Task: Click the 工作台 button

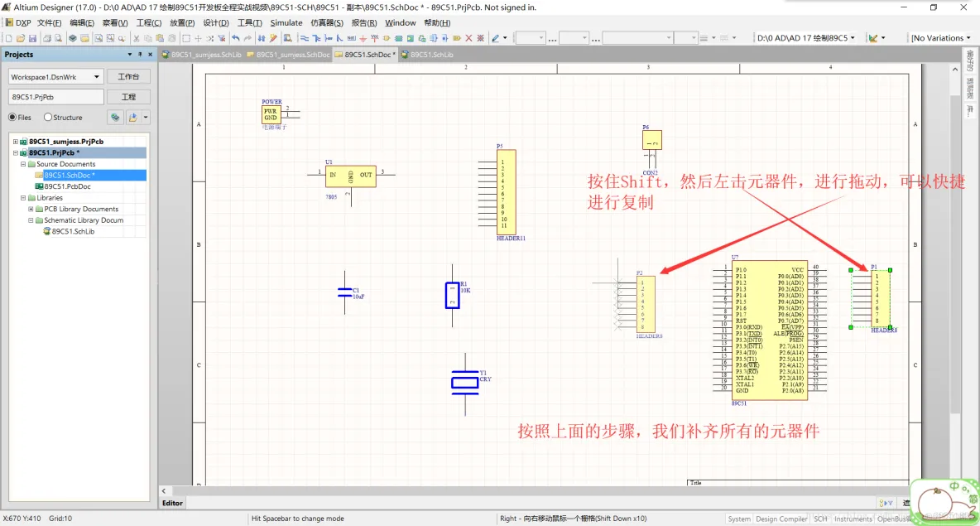Action: (128, 77)
